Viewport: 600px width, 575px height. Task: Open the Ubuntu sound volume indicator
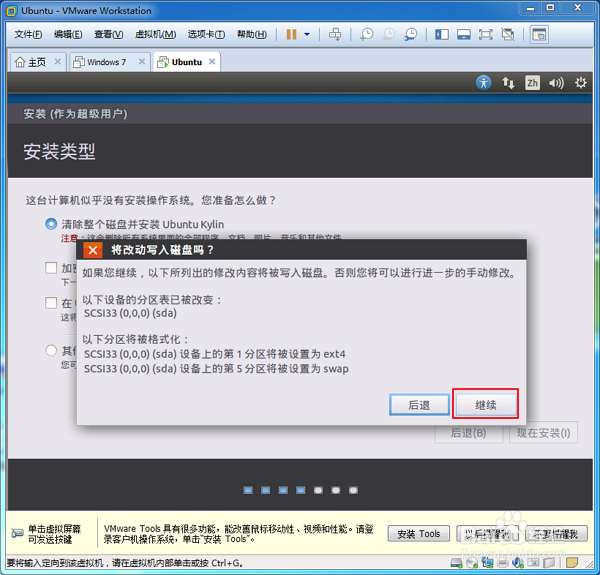point(556,83)
